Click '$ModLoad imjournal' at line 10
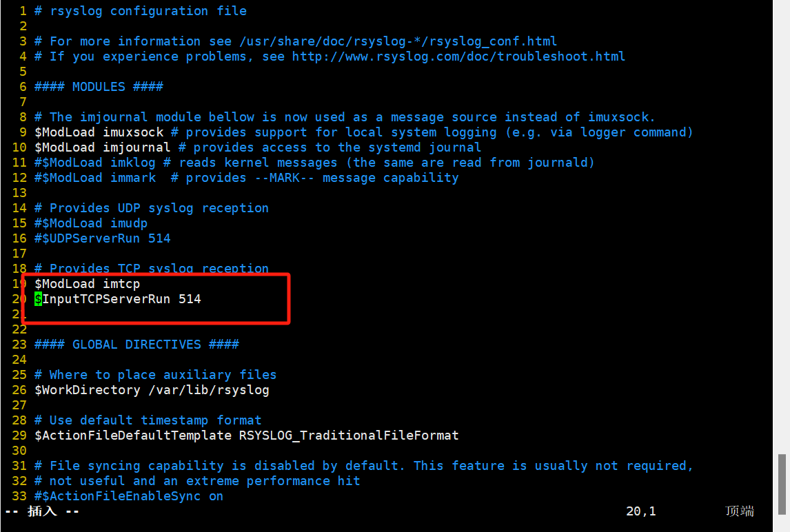The width and height of the screenshot is (790, 532). tap(102, 147)
